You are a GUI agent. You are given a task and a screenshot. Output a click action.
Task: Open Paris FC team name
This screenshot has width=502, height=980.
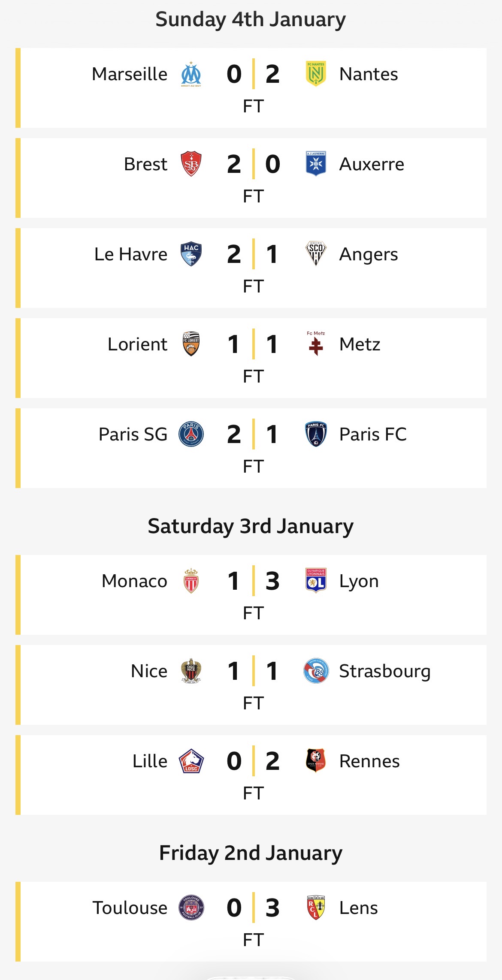tap(373, 434)
